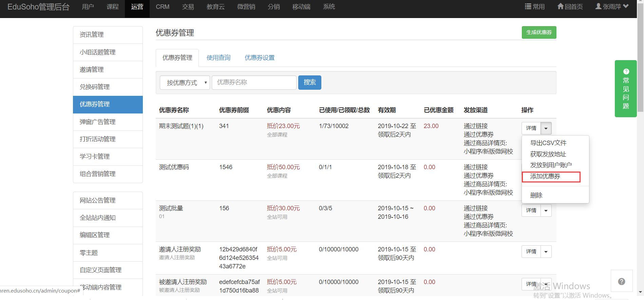Viewport: 644px width, 300px height.
Task: Select 删除 in the dropdown menu
Action: pyautogui.click(x=536, y=195)
